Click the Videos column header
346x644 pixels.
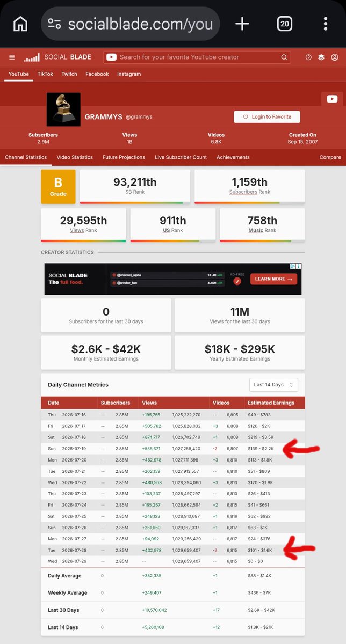(x=221, y=402)
